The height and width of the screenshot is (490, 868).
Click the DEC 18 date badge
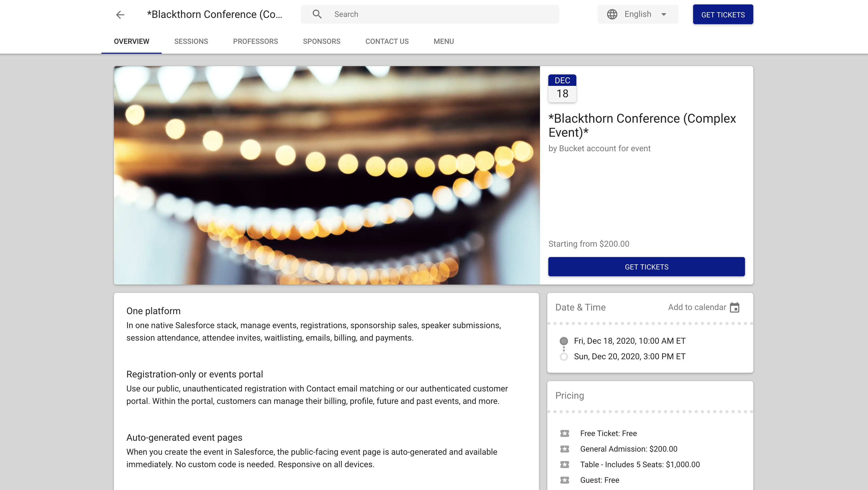coord(562,88)
